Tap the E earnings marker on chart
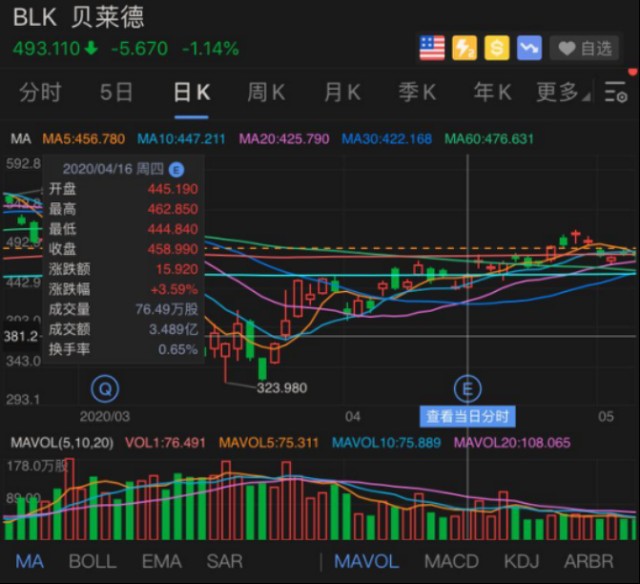 coord(468,389)
